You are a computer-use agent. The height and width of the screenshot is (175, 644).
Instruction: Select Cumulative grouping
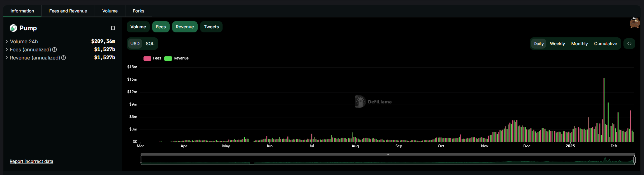pyautogui.click(x=606, y=44)
